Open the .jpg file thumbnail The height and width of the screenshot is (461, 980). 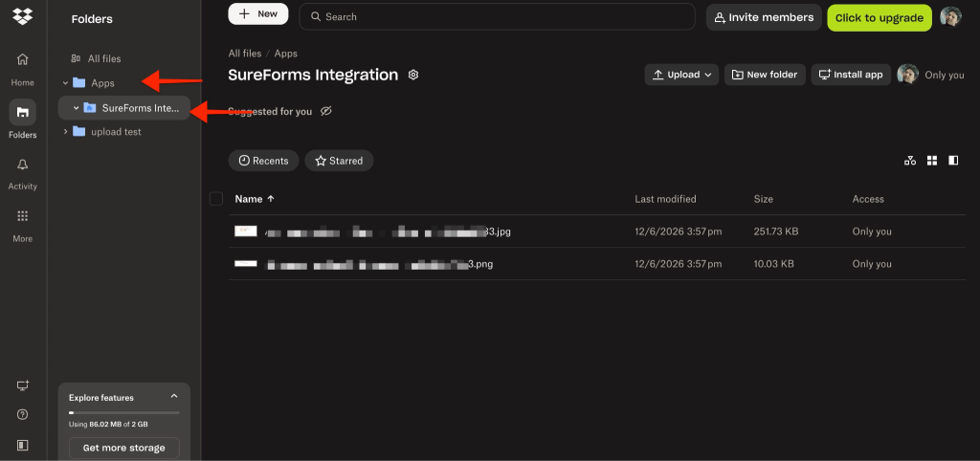pos(246,231)
